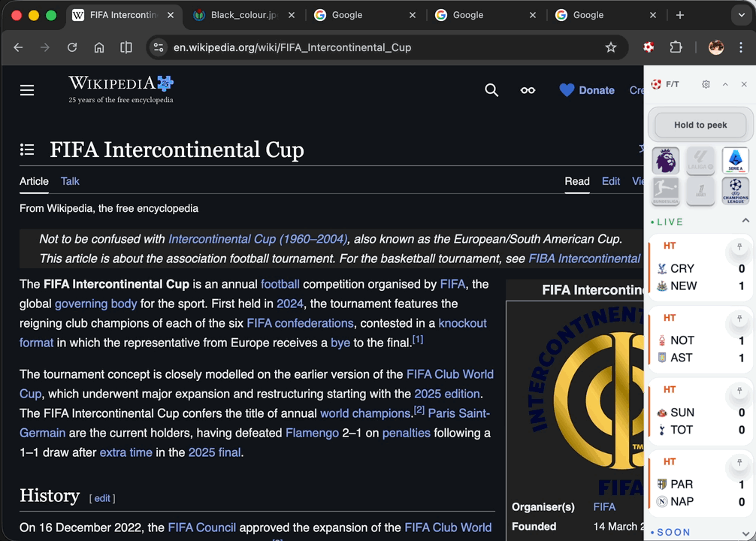Follow the FIFA confederations link
756x541 pixels.
coord(300,323)
